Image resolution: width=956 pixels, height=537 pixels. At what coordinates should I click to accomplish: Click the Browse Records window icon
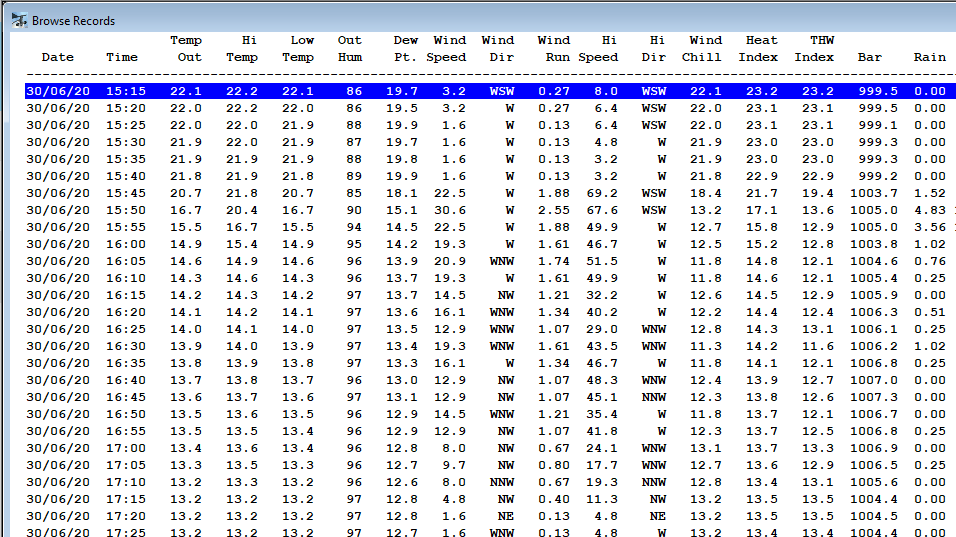coord(19,20)
